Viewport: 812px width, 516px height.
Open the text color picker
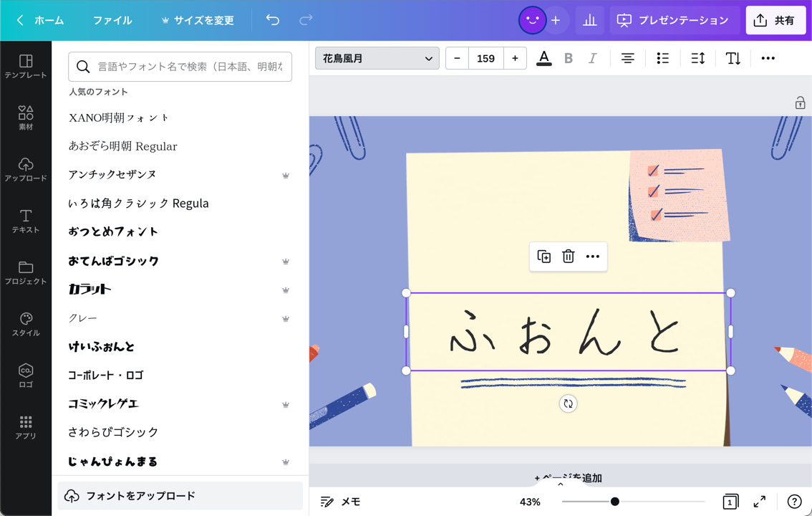[x=543, y=58]
